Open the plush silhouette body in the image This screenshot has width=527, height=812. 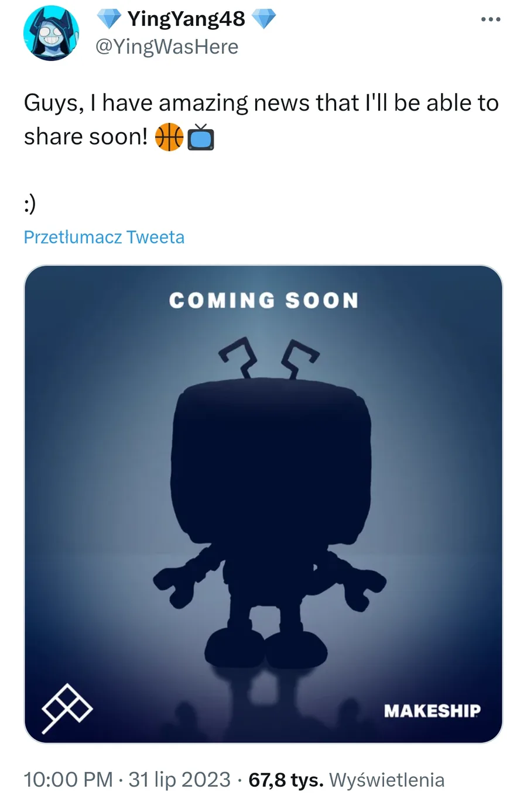click(271, 468)
